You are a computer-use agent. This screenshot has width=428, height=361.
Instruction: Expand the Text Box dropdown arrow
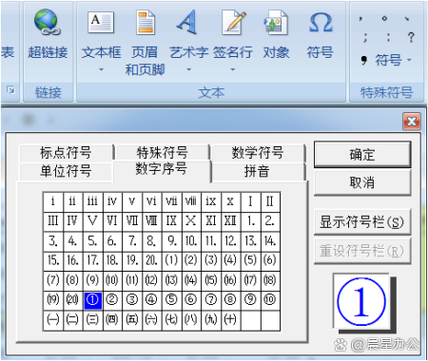point(101,70)
